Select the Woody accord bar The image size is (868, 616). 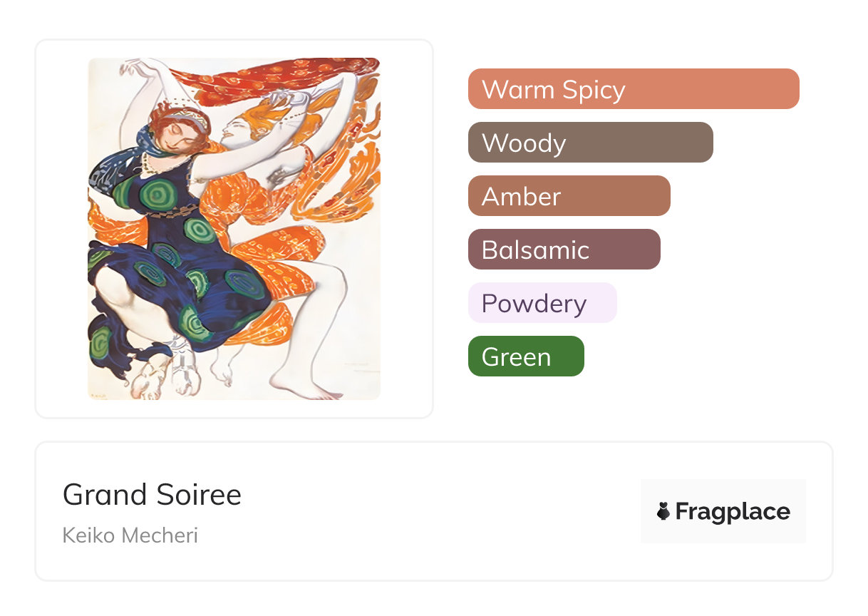tap(590, 143)
